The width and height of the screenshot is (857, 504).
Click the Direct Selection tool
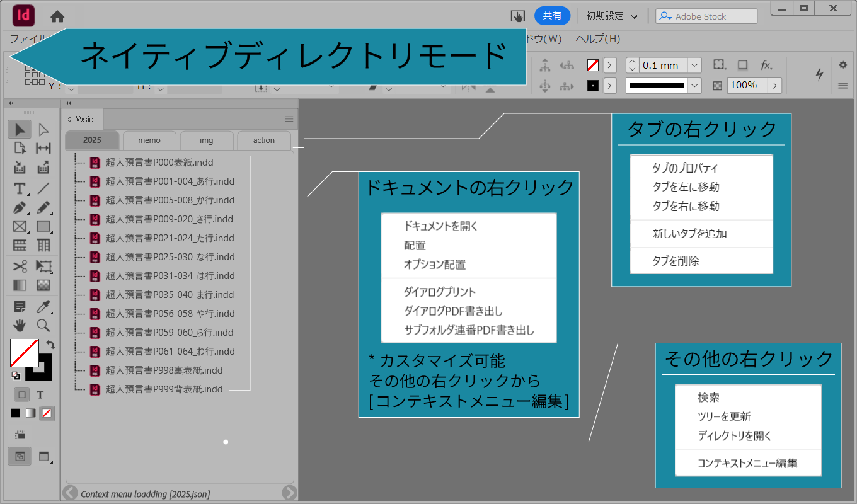tap(43, 130)
